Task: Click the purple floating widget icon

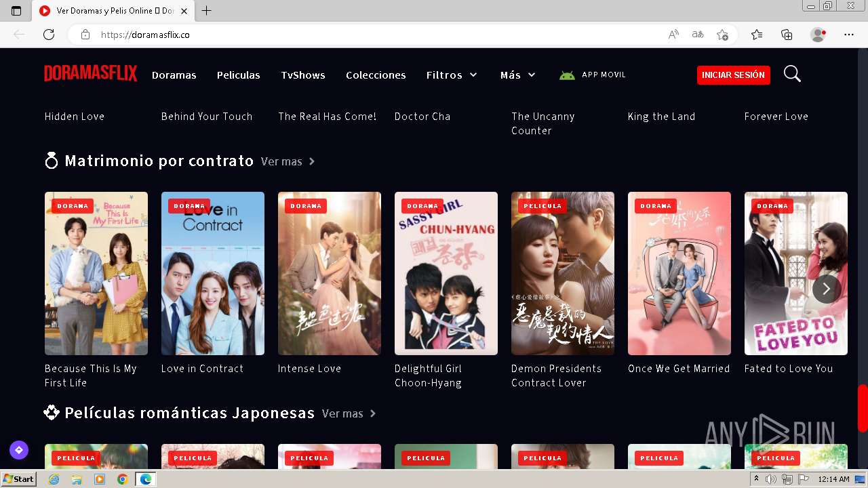Action: coord(18,450)
